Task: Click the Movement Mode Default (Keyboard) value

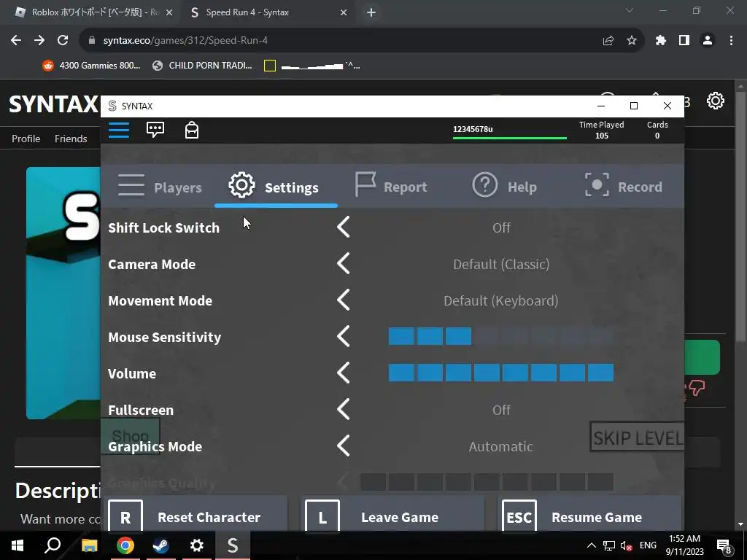Action: (500, 301)
